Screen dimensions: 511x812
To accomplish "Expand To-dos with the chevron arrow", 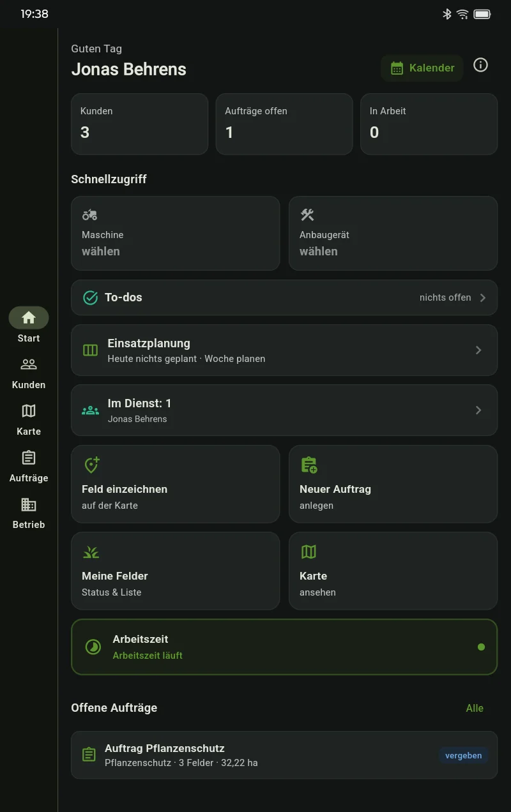I will coord(483,297).
